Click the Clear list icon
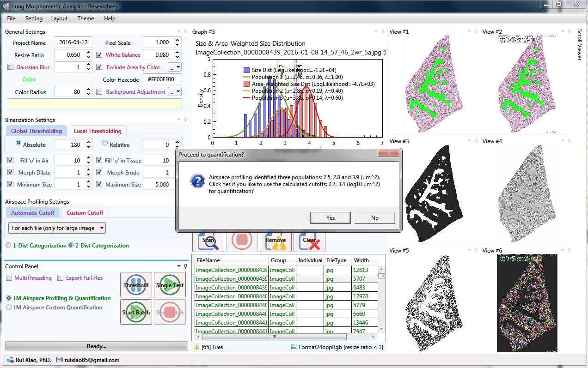This screenshot has width=588, height=368. [309, 241]
